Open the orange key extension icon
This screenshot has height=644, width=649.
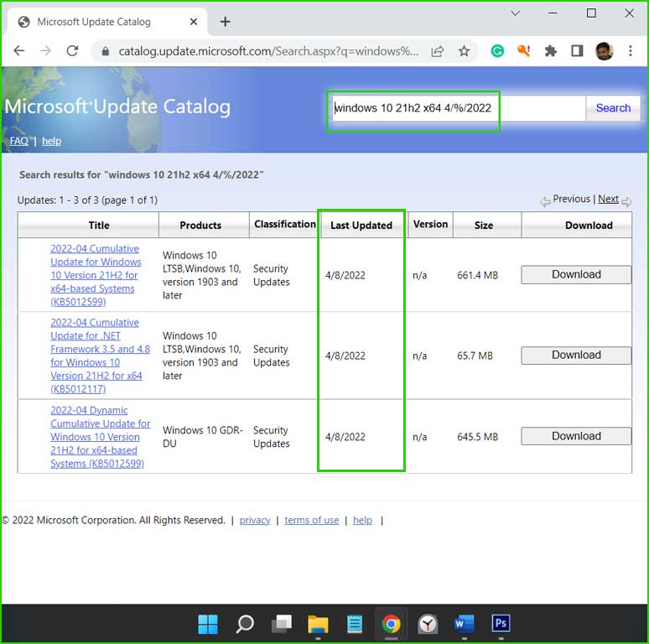pos(523,51)
